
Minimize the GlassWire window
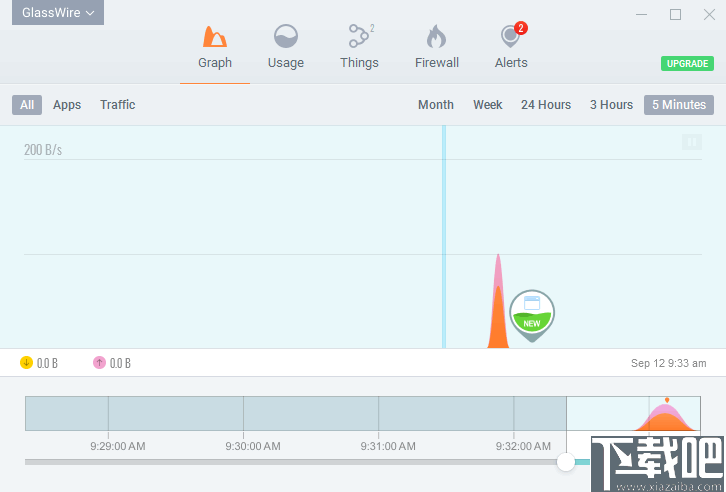click(641, 14)
